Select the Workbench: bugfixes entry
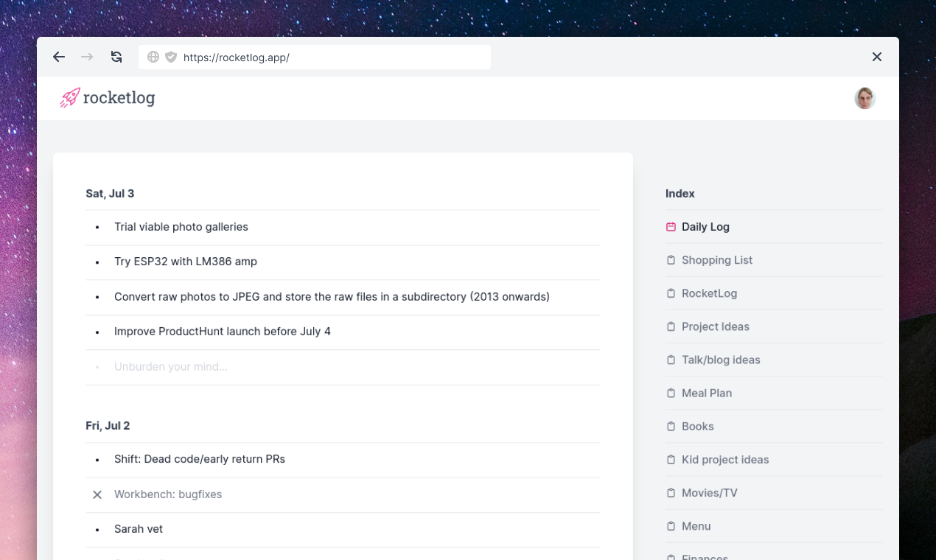 click(x=168, y=494)
